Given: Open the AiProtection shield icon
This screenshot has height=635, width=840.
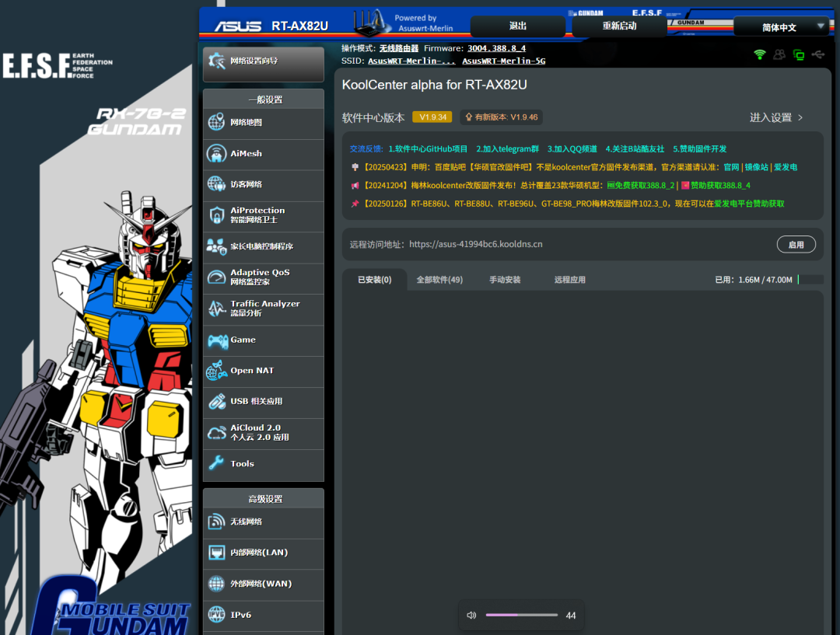Looking at the screenshot, I should point(216,215).
